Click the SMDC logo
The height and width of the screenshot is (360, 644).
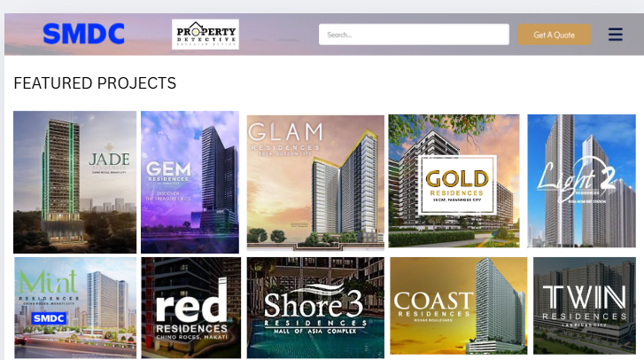84,34
